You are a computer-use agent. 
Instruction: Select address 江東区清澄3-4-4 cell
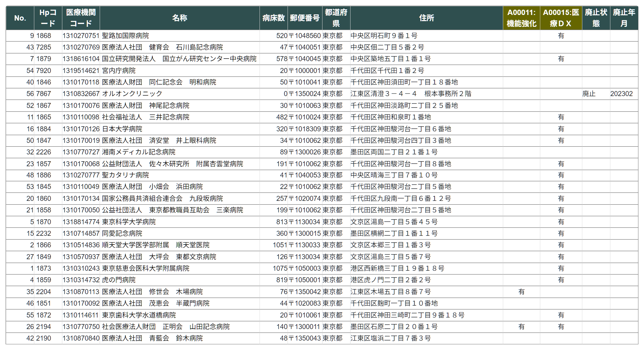[427, 94]
